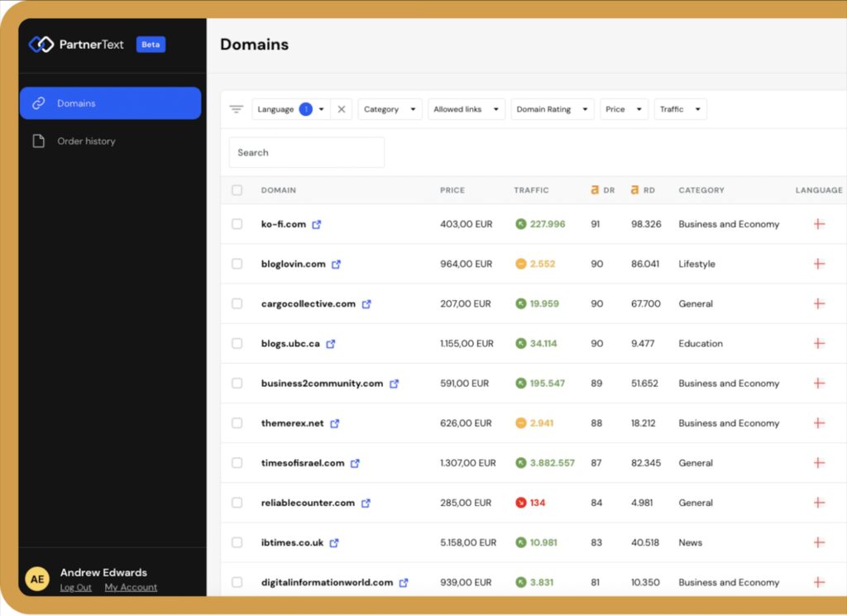Open external link for cargocollective.com

point(366,304)
